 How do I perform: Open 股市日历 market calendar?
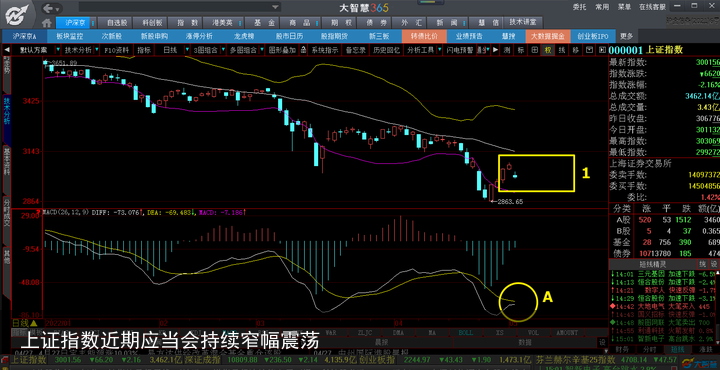[289, 36]
